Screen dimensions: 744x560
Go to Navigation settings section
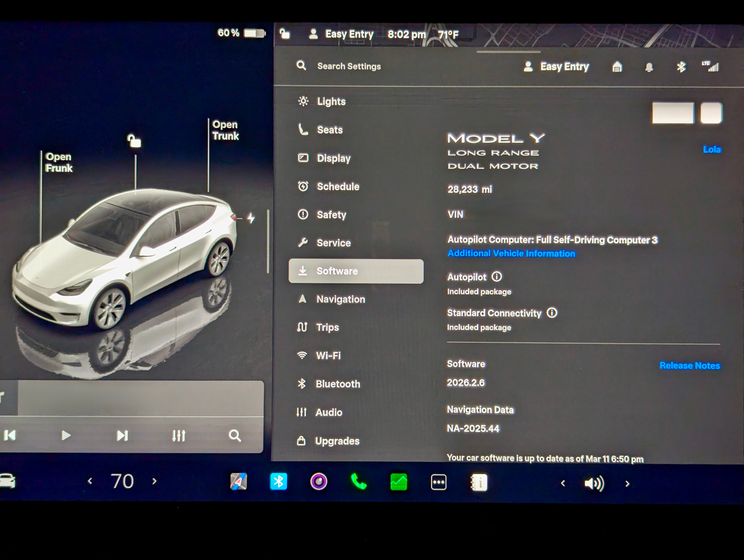click(x=340, y=300)
